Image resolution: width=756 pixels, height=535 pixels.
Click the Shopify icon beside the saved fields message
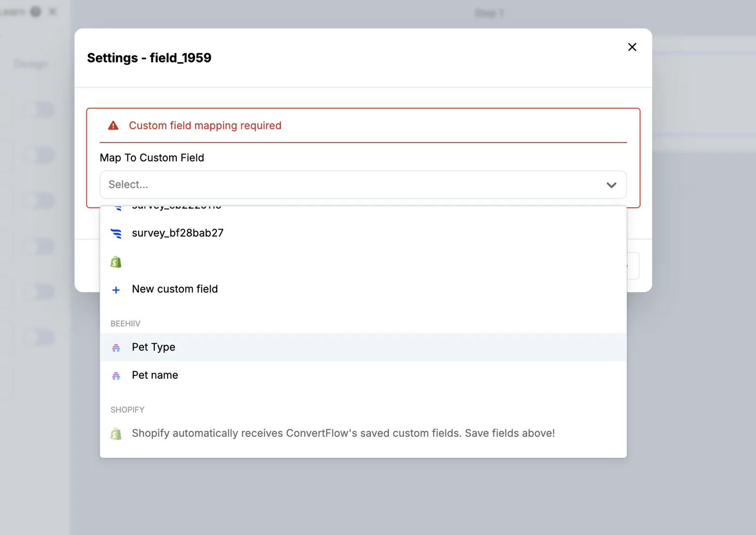click(x=116, y=434)
